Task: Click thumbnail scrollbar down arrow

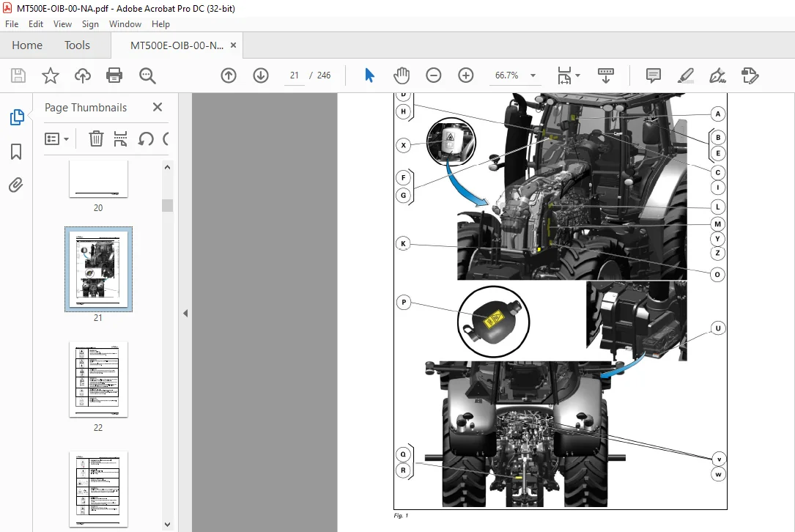Action: click(167, 525)
